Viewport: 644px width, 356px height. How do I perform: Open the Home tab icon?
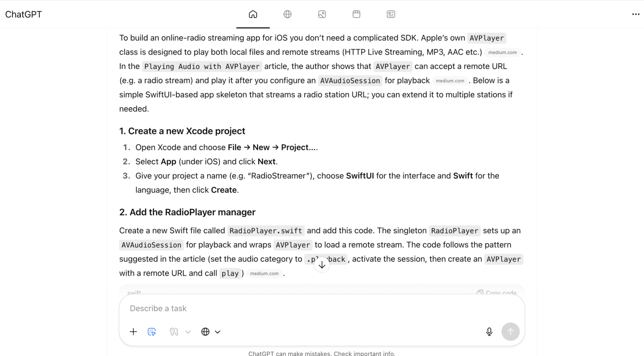click(x=253, y=14)
